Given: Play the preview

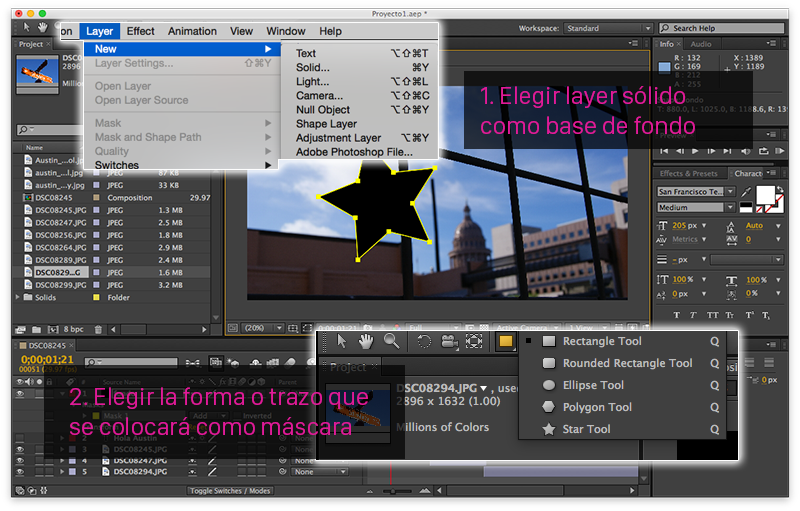Looking at the screenshot, I should [x=695, y=151].
